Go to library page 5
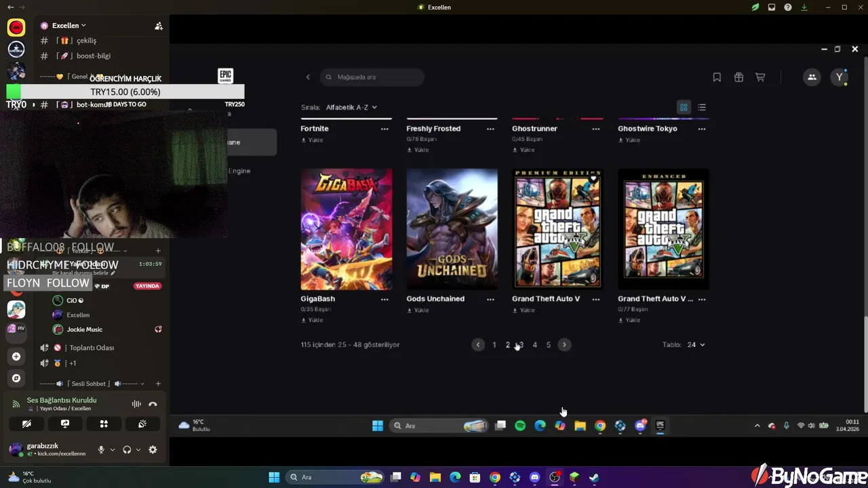This screenshot has height=488, width=868. [549, 345]
